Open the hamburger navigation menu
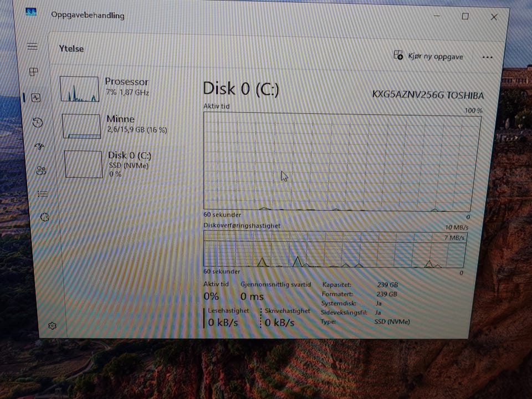The height and width of the screenshot is (399, 532). click(33, 47)
